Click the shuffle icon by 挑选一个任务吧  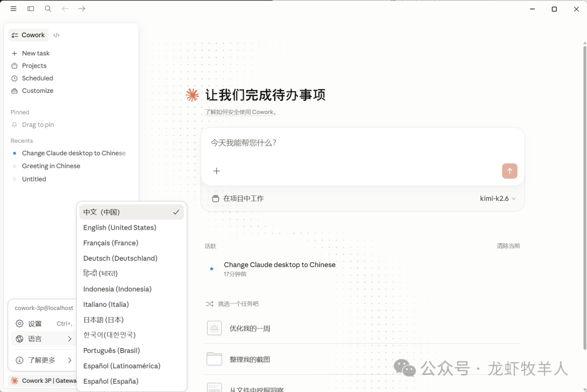[x=209, y=304]
